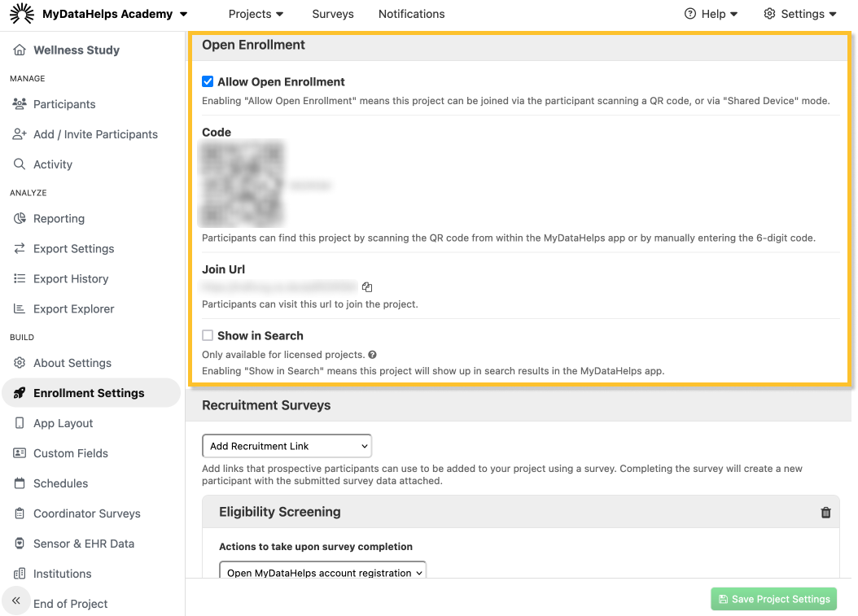Viewport: 858px width, 616px height.
Task: Click the copy icon beside Join Url
Action: click(367, 287)
